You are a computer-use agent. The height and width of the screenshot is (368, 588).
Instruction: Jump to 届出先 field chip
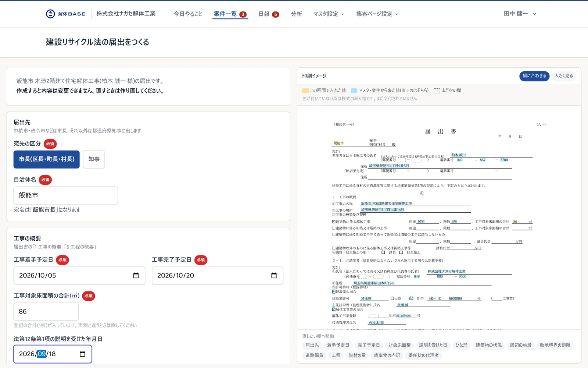pyautogui.click(x=312, y=345)
